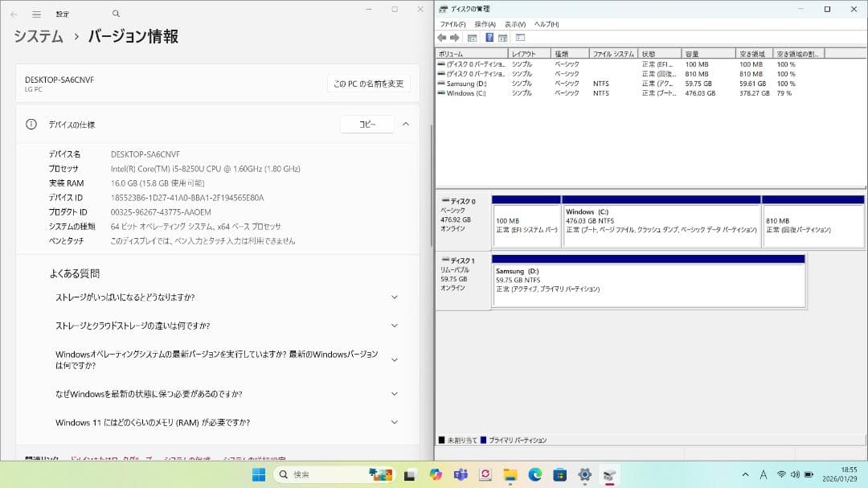Click the コピー button
Viewport: 868px width, 488px height.
click(x=366, y=124)
